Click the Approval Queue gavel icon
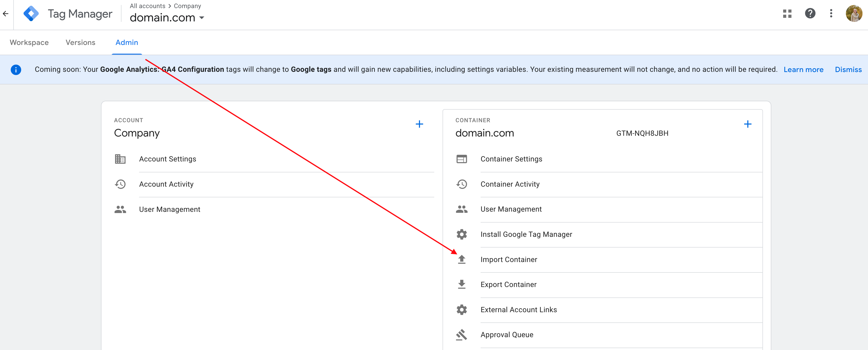The image size is (868, 350). [461, 335]
